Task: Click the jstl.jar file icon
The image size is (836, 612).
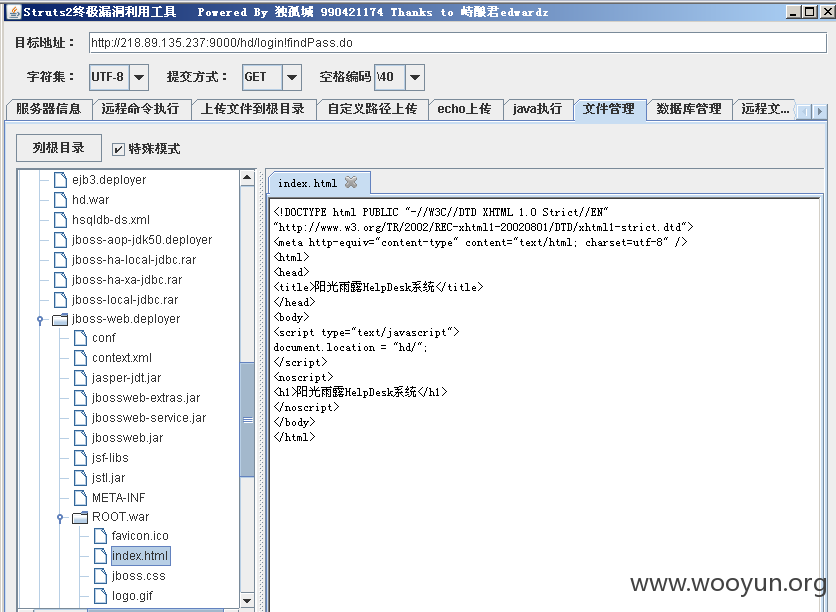Action: coord(81,478)
